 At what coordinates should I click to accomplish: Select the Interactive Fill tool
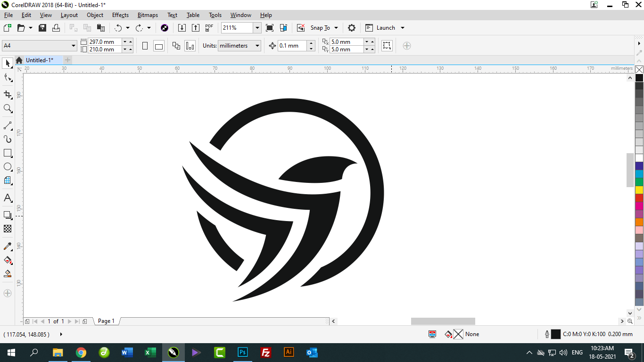point(8,260)
